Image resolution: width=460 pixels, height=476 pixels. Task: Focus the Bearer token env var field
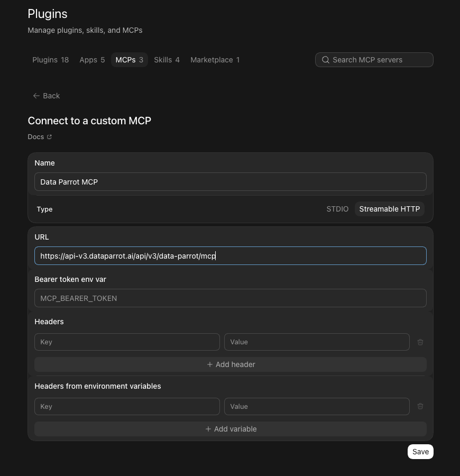(231, 298)
